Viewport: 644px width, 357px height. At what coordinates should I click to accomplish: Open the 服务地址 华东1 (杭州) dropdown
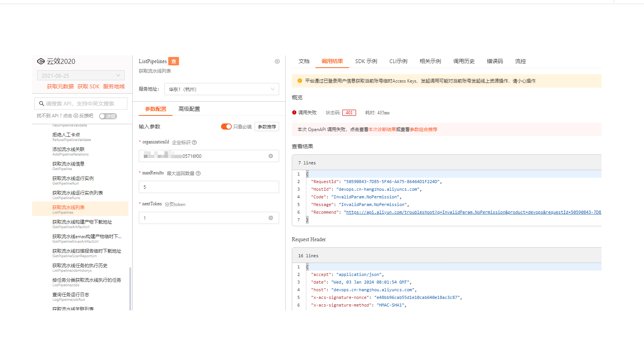(x=222, y=89)
